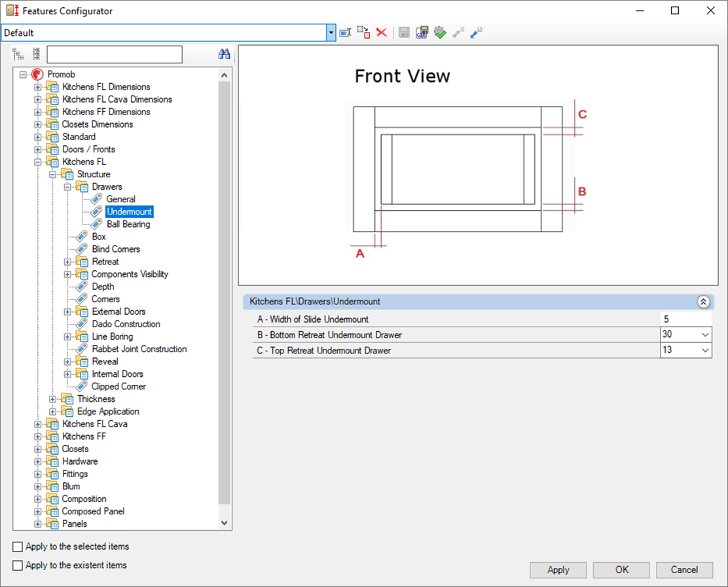Open Top Retreat Undermount Drawer value dropdown
The height and width of the screenshot is (587, 728).
click(705, 351)
